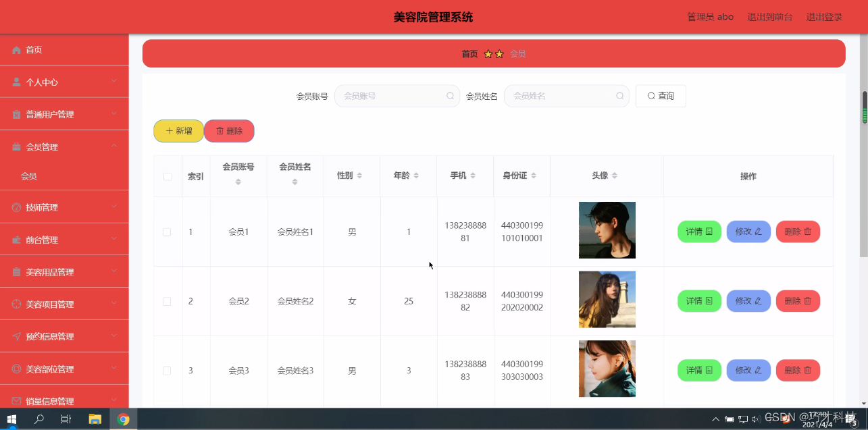The image size is (868, 430).
Task: Click the 查询 button
Action: click(661, 96)
